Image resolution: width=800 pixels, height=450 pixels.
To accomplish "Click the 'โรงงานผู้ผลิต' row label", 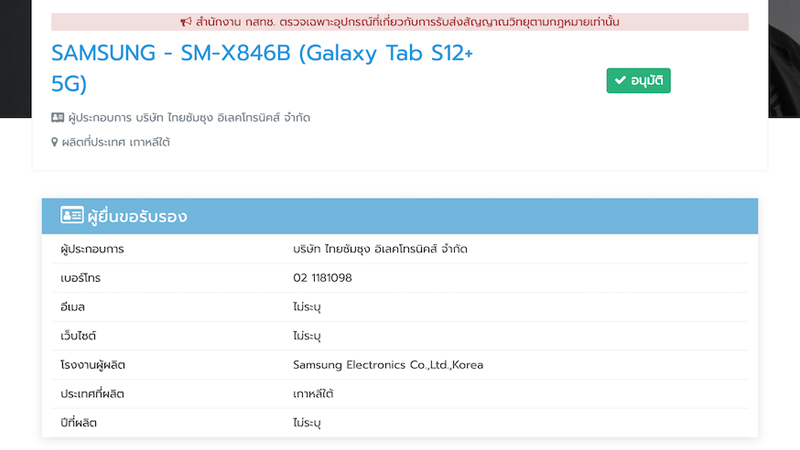I will click(93, 365).
